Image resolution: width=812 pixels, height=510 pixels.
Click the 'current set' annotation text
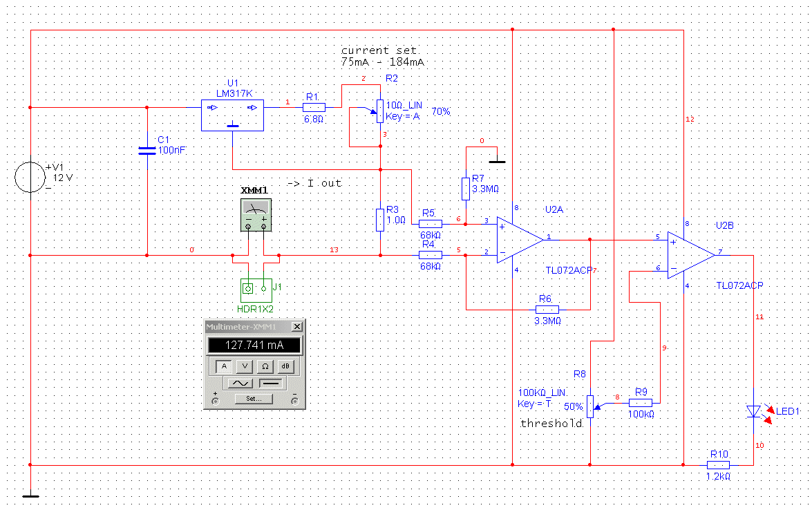coord(379,50)
